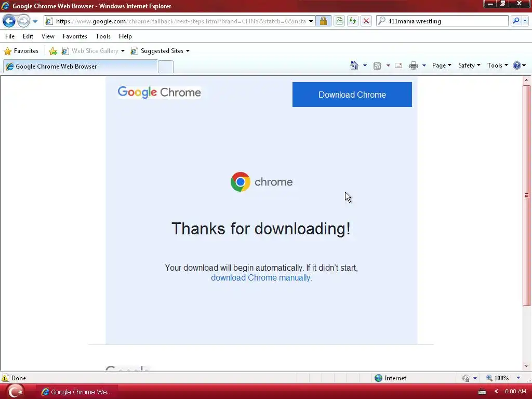The height and width of the screenshot is (399, 532).
Task: Click the download Chrome manually link
Action: coord(260,277)
